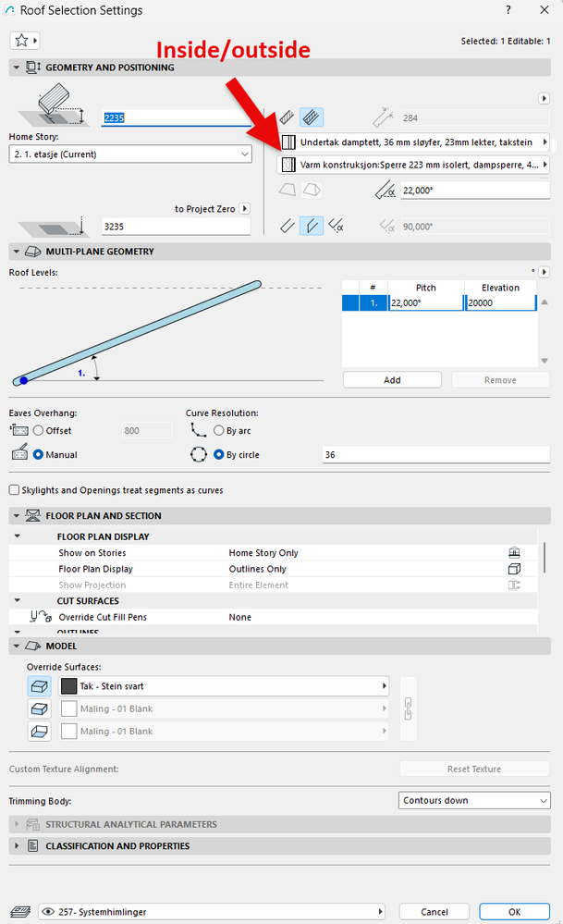
Task: Click the dialog help question mark
Action: point(508,10)
